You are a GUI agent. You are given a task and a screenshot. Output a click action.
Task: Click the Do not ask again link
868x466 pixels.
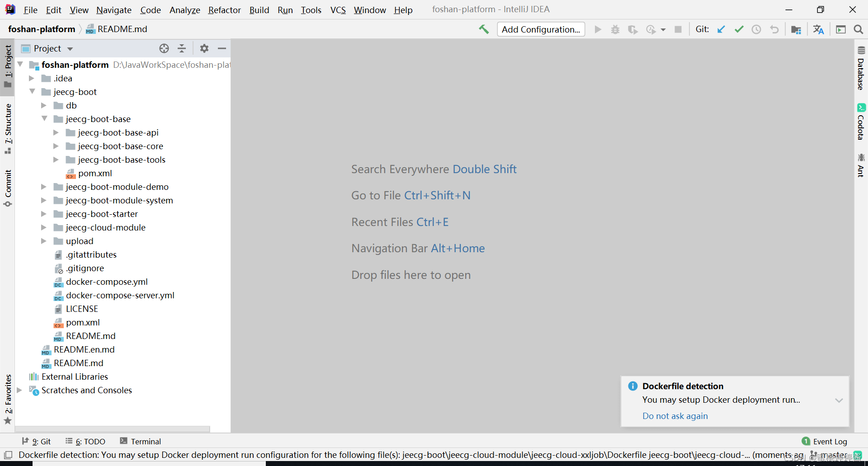tap(675, 416)
